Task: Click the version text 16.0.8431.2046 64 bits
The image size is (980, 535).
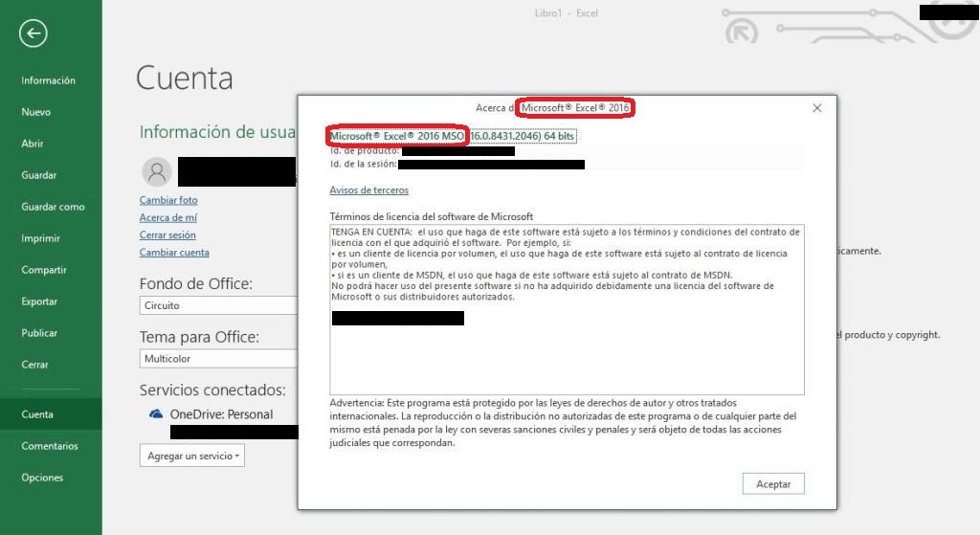Action: click(x=523, y=136)
